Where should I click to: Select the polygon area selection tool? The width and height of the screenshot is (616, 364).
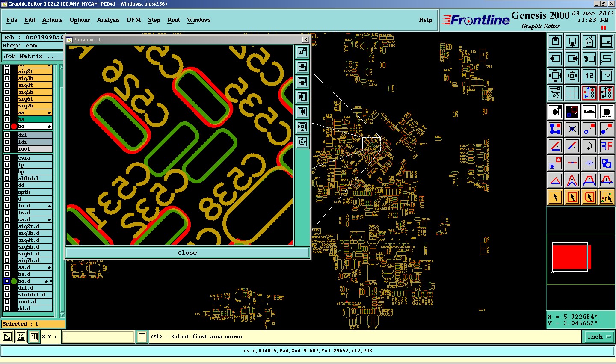589,197
